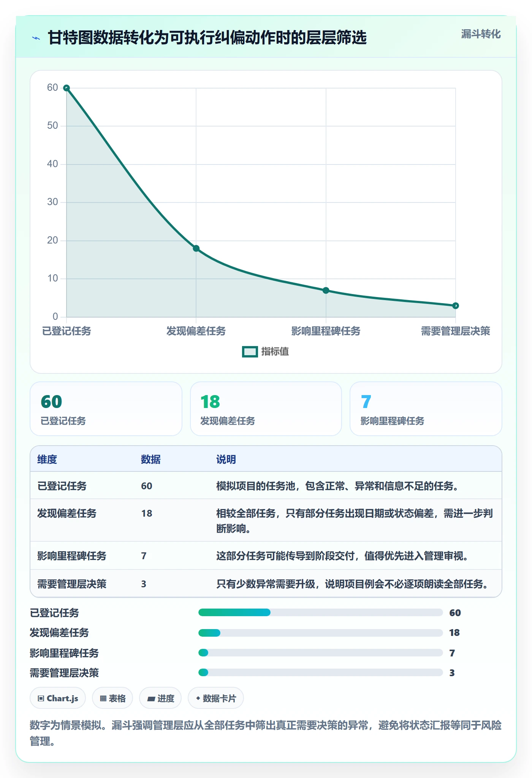The width and height of the screenshot is (532, 778).
Task: Click the 进度 tag chip
Action: [160, 698]
